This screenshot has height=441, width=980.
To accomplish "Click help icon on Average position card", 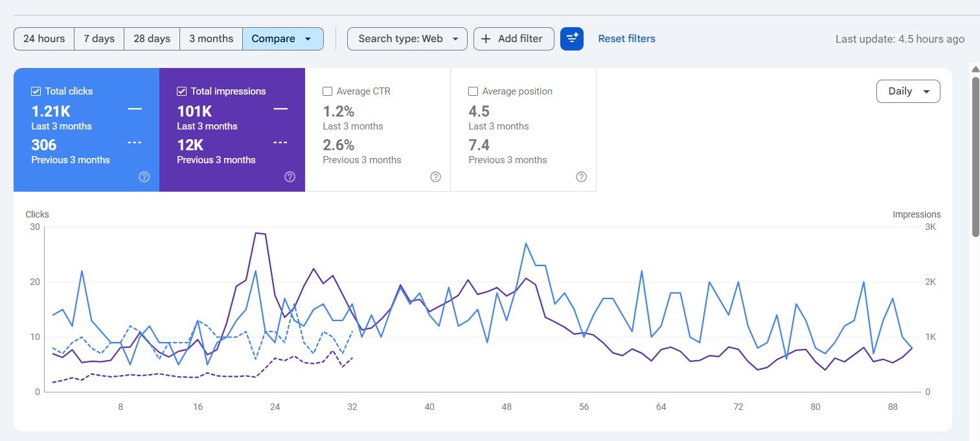I will pos(582,177).
